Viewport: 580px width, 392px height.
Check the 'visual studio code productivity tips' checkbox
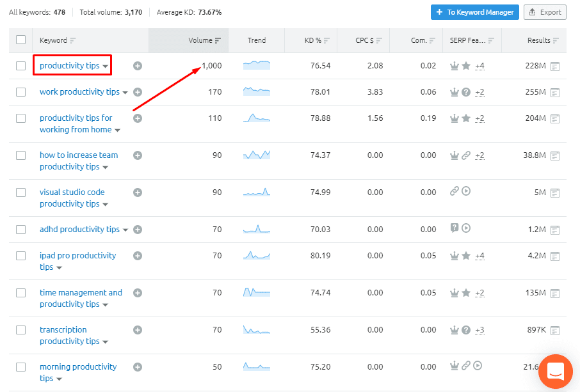tap(20, 192)
